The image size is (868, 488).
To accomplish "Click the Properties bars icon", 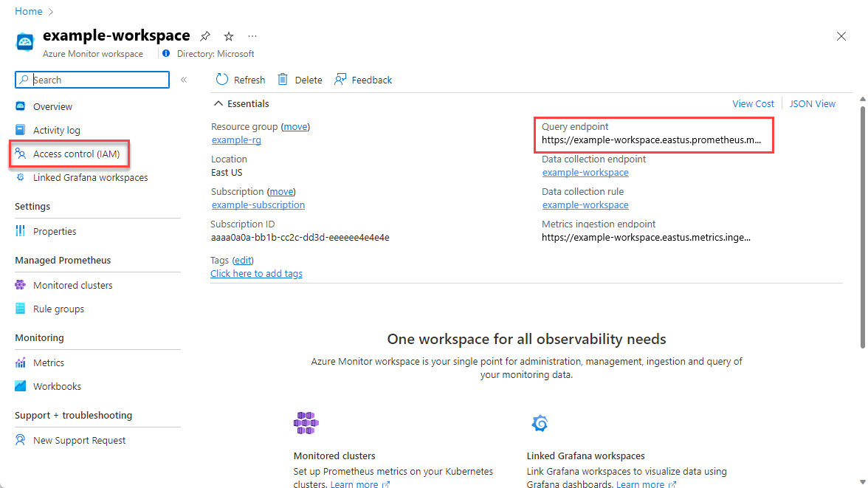I will click(21, 231).
